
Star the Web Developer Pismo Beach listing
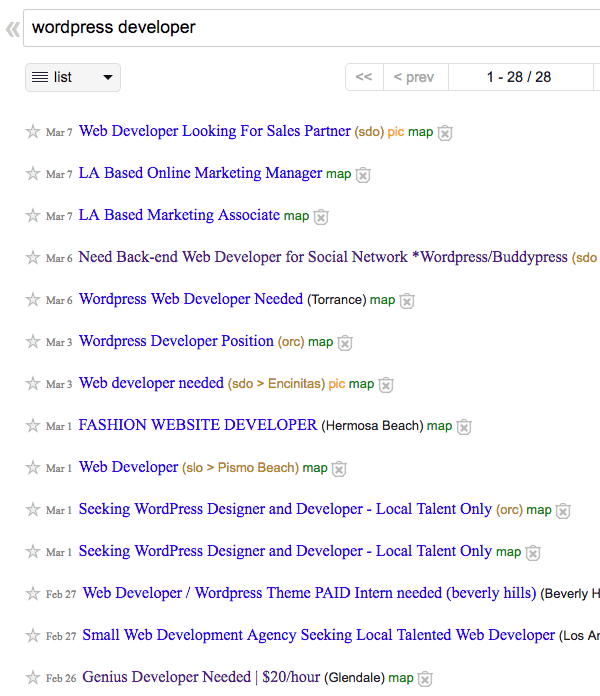[x=33, y=467]
